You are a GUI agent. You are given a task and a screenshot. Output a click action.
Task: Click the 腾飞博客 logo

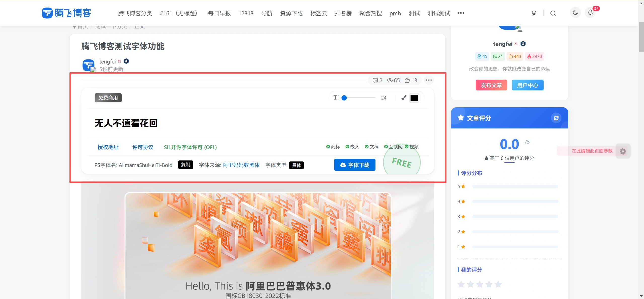66,13
